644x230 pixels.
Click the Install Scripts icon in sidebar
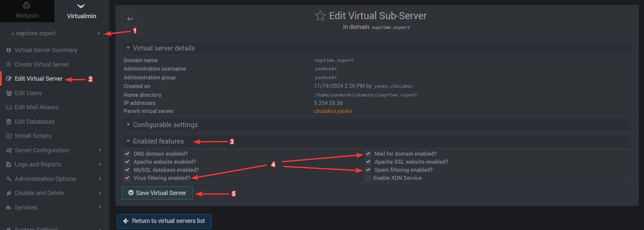click(x=9, y=136)
